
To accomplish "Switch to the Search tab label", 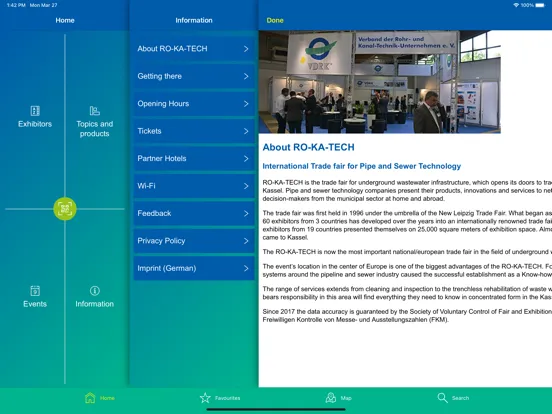I will coord(460,398).
